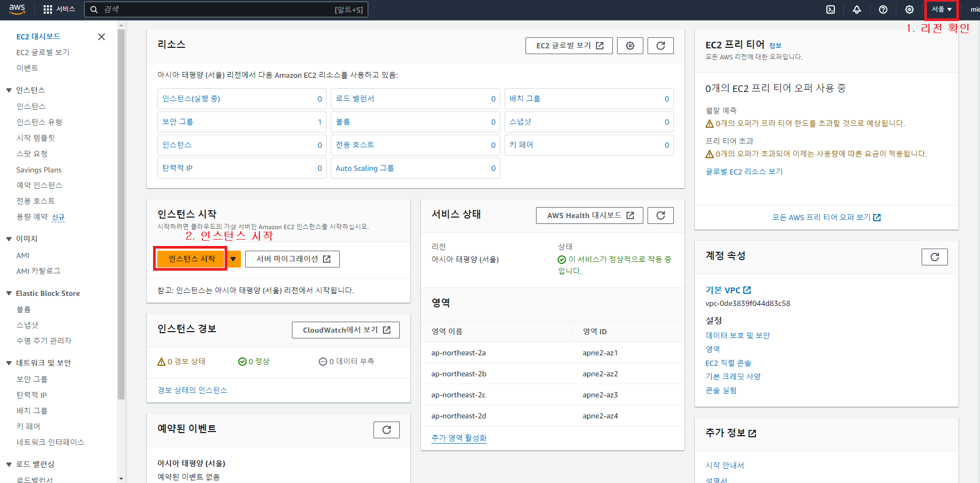Open 네트워크 인터페이스 in sidebar
The width and height of the screenshot is (980, 483).
point(50,443)
